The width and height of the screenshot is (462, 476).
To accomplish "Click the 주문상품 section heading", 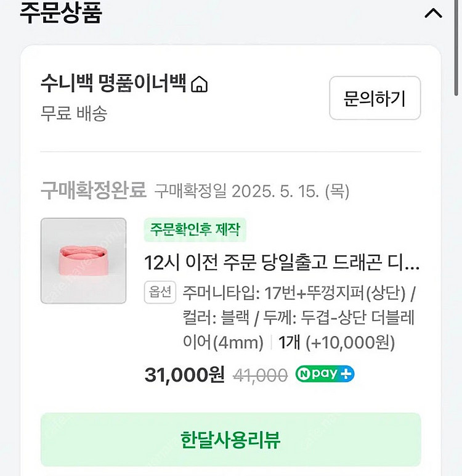I will click(60, 13).
